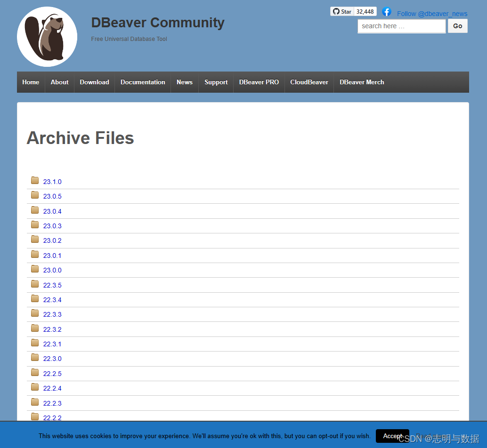Image resolution: width=487 pixels, height=448 pixels.
Task: Click the Facebook icon
Action: tap(386, 12)
